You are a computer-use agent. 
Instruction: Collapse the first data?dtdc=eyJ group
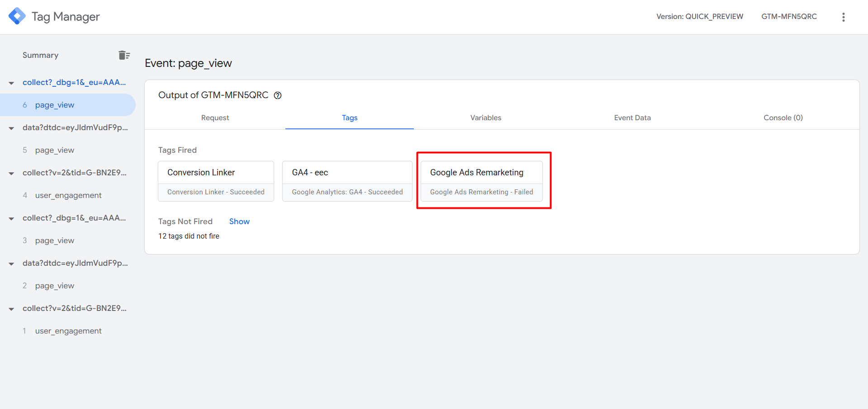11,128
